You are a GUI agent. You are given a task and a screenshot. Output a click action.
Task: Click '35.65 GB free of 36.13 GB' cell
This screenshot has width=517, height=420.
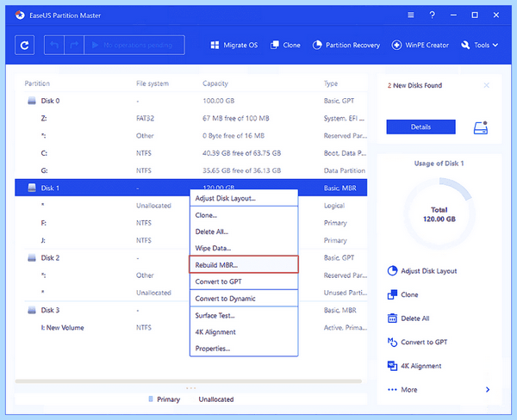241,170
